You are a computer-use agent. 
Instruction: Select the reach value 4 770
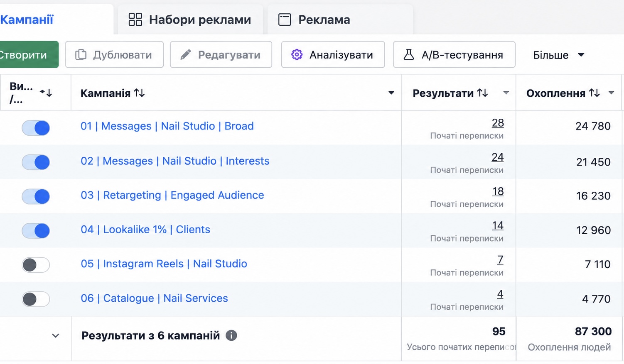coord(596,299)
